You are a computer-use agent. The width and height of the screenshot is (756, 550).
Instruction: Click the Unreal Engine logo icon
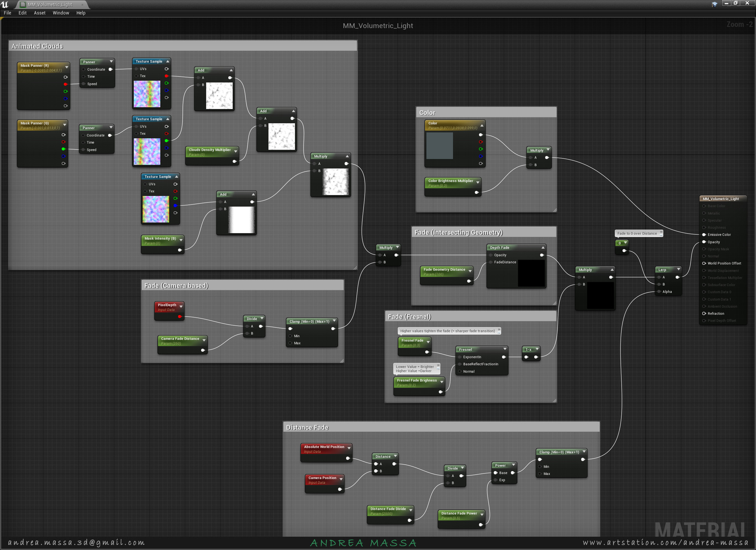5,4
